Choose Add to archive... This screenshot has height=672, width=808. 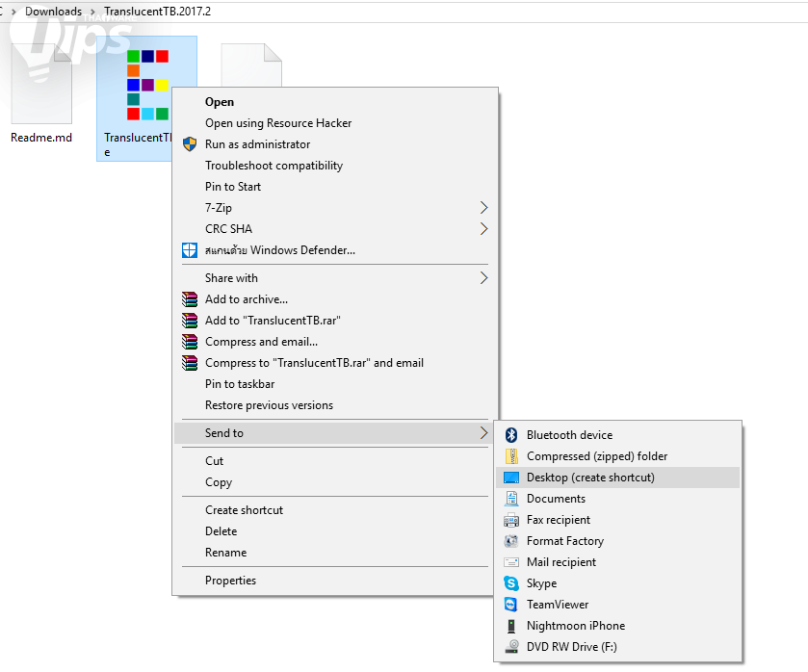[x=335, y=298]
